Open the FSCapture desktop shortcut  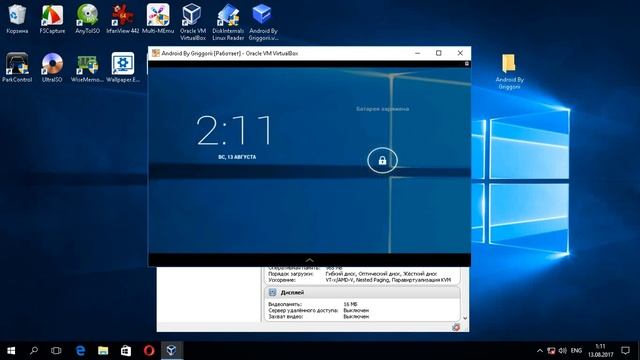pyautogui.click(x=52, y=19)
